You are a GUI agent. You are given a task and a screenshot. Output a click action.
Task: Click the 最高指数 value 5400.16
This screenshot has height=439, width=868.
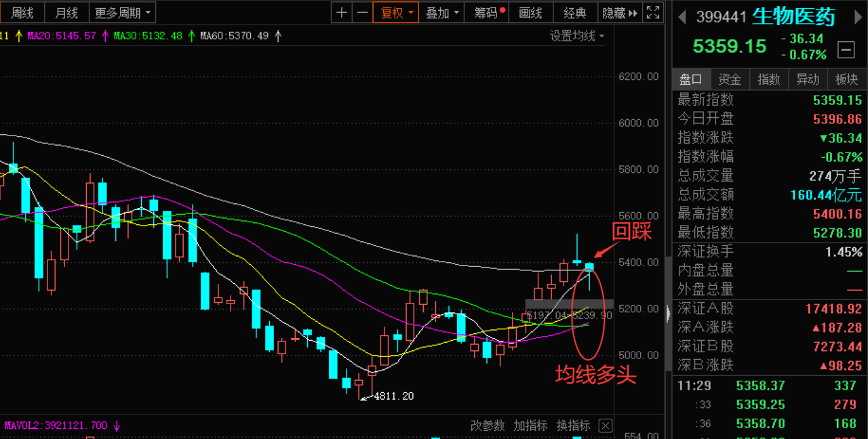[837, 213]
